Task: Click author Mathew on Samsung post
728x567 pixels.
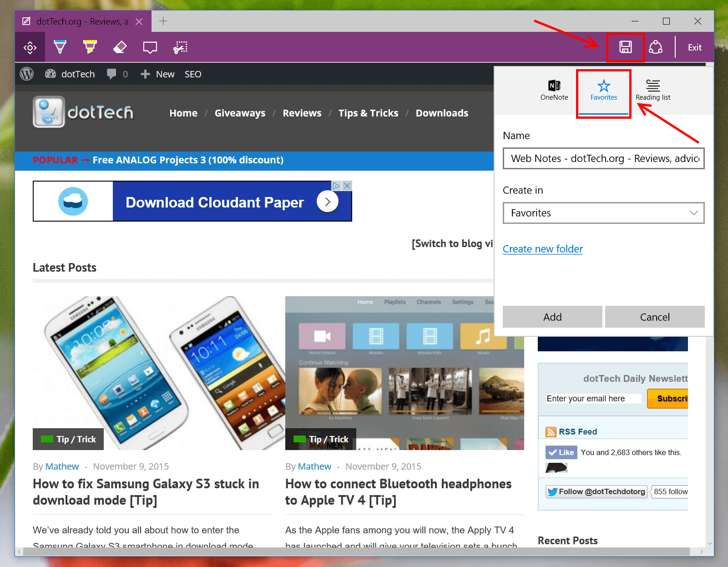Action: [62, 466]
